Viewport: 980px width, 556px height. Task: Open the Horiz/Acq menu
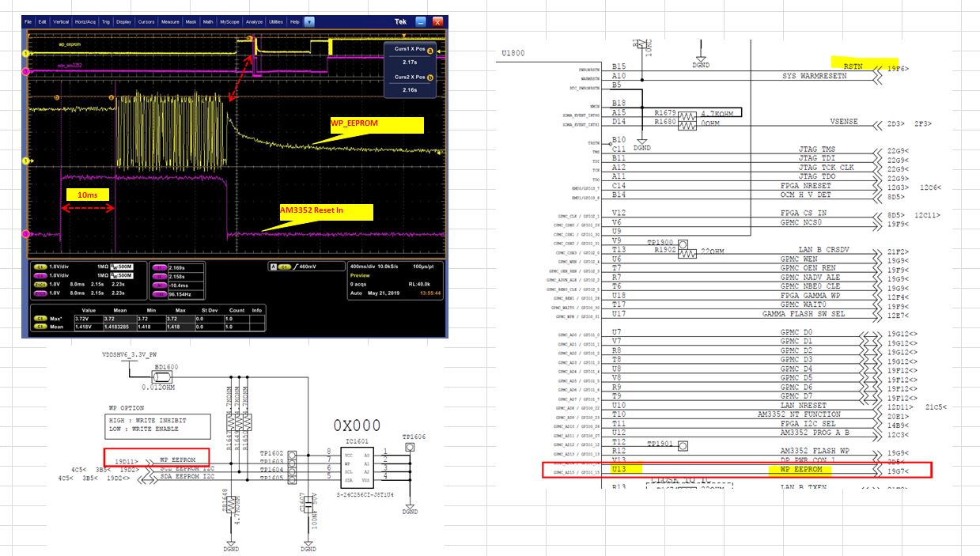point(85,21)
